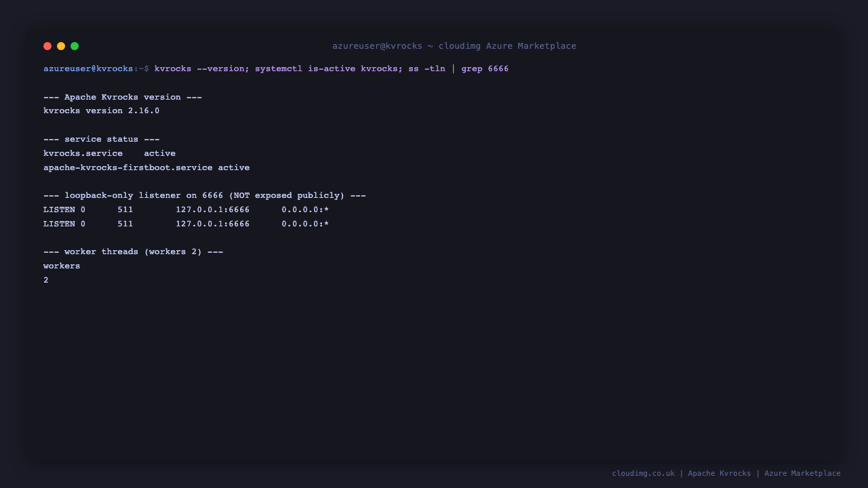Viewport: 868px width, 488px height.
Task: Click the red close window dot
Action: pyautogui.click(x=47, y=46)
